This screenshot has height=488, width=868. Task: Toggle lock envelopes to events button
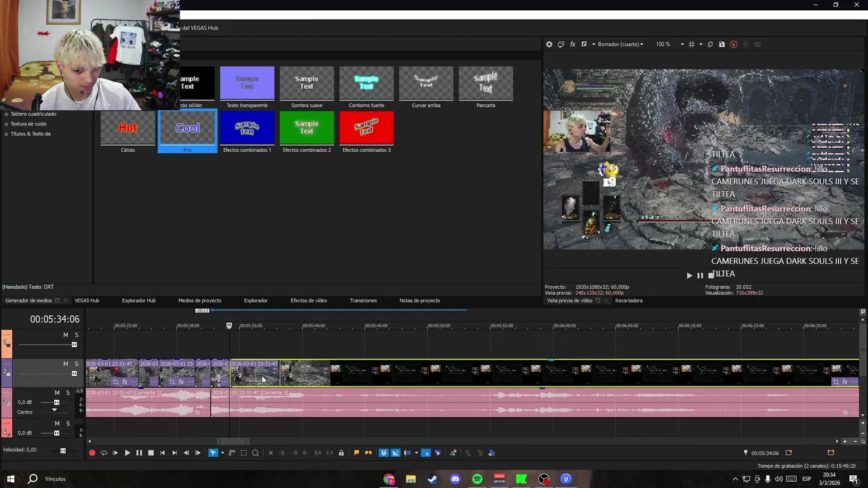pos(425,453)
